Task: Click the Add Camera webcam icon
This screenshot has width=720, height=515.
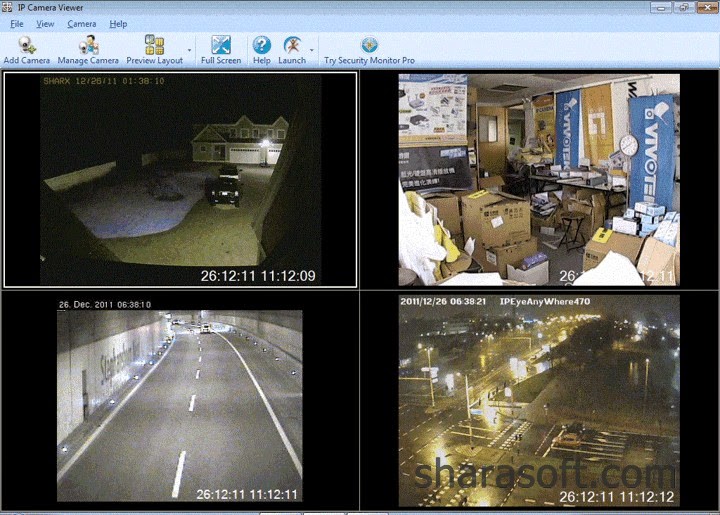Action: (27, 45)
